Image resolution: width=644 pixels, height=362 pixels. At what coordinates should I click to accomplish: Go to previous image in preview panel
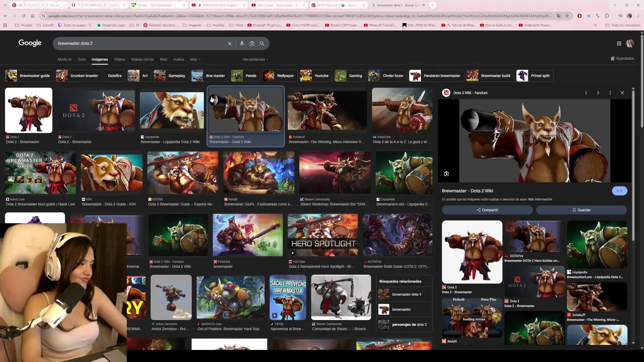coord(586,93)
